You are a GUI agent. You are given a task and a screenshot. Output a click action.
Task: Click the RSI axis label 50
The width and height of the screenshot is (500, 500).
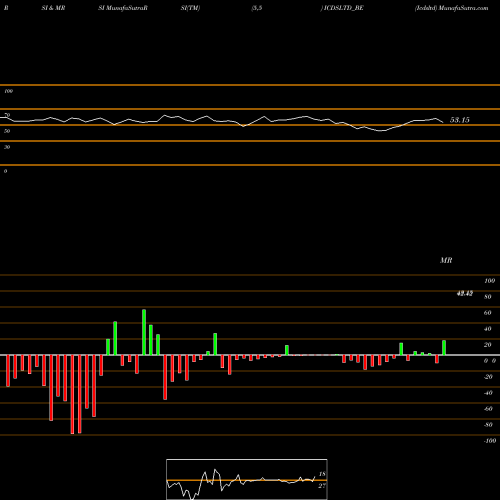[7, 131]
